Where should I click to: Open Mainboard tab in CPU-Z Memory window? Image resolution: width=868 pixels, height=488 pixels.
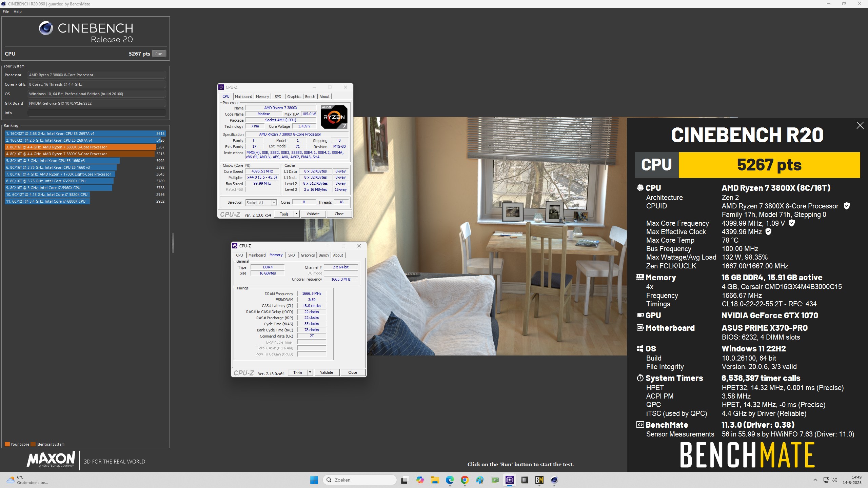click(257, 255)
